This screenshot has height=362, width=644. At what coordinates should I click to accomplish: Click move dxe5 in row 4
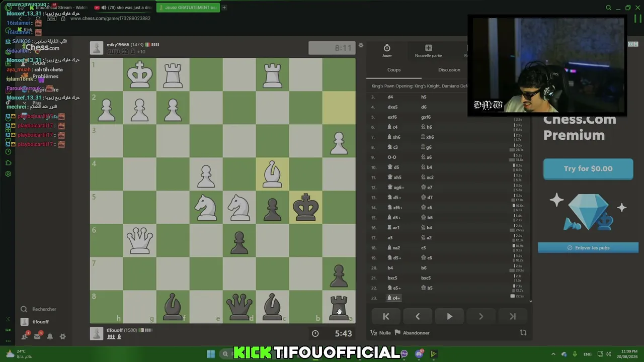[392, 107]
